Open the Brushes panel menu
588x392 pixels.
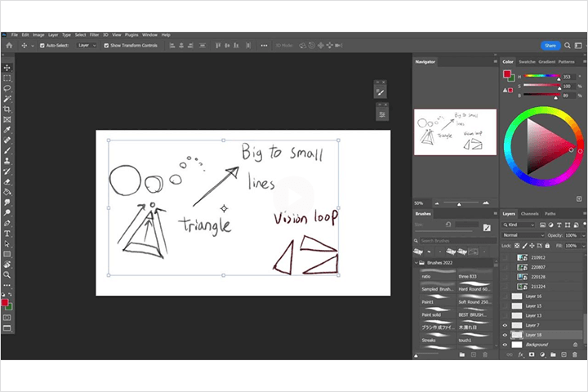click(x=495, y=213)
